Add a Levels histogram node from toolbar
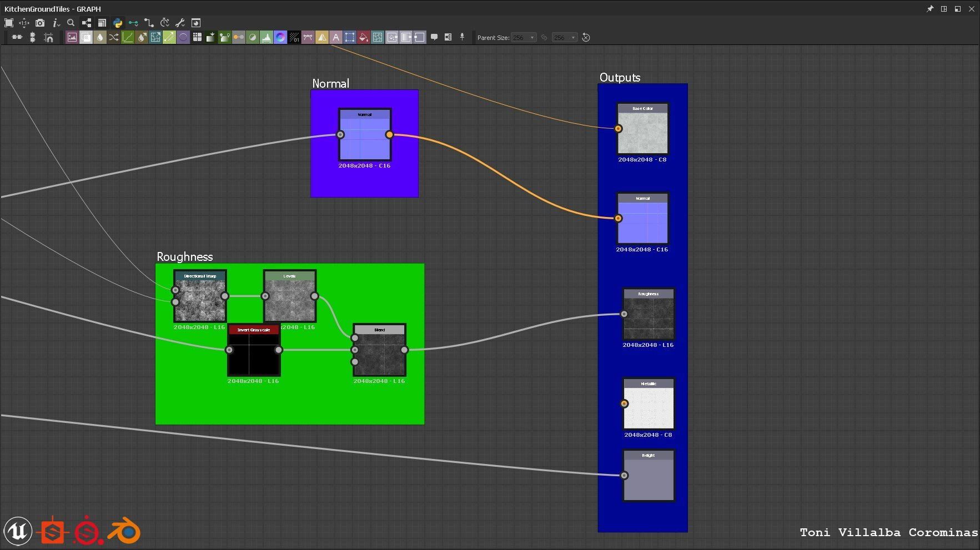 click(x=267, y=37)
